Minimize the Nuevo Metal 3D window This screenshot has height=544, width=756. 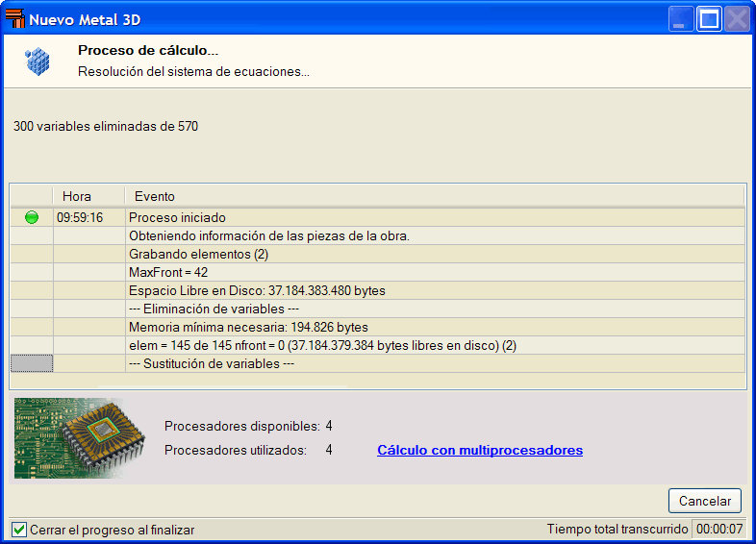tap(681, 19)
